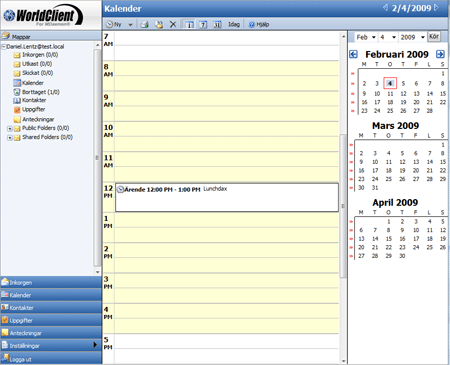Open the Lunchdax appointment at 12 PM
The width and height of the screenshot is (450, 365).
[x=227, y=197]
